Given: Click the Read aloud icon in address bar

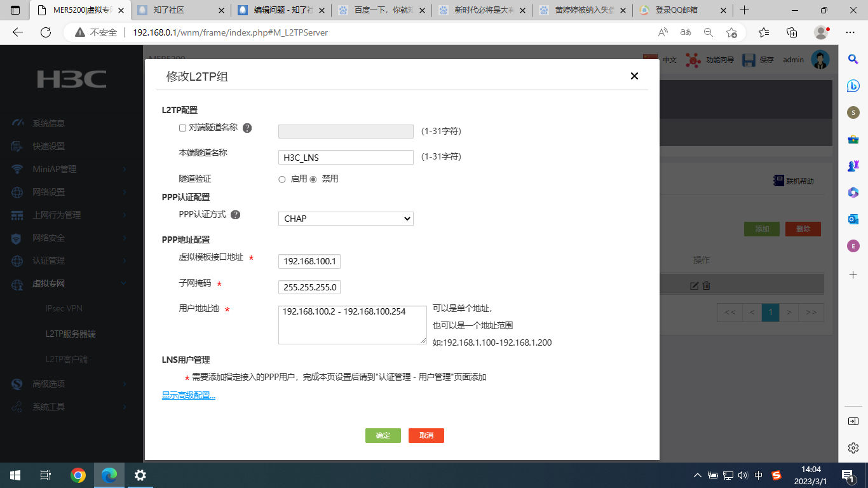Looking at the screenshot, I should pyautogui.click(x=663, y=32).
